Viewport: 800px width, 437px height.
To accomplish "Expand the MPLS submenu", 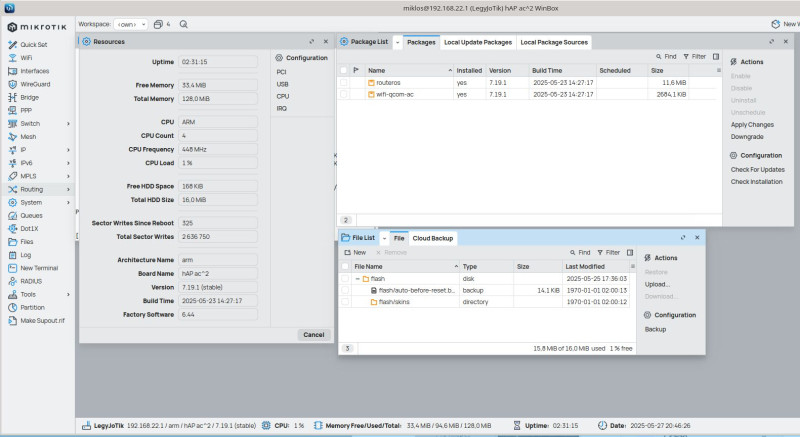I will click(68, 176).
